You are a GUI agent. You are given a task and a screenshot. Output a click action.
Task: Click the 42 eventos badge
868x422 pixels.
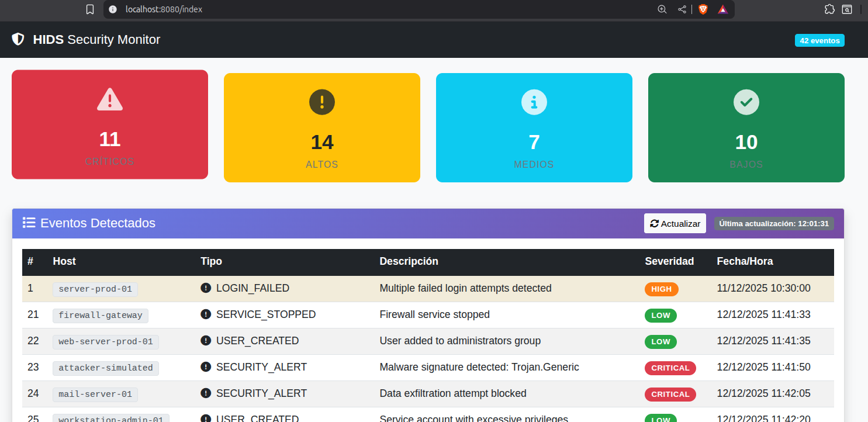pos(819,40)
